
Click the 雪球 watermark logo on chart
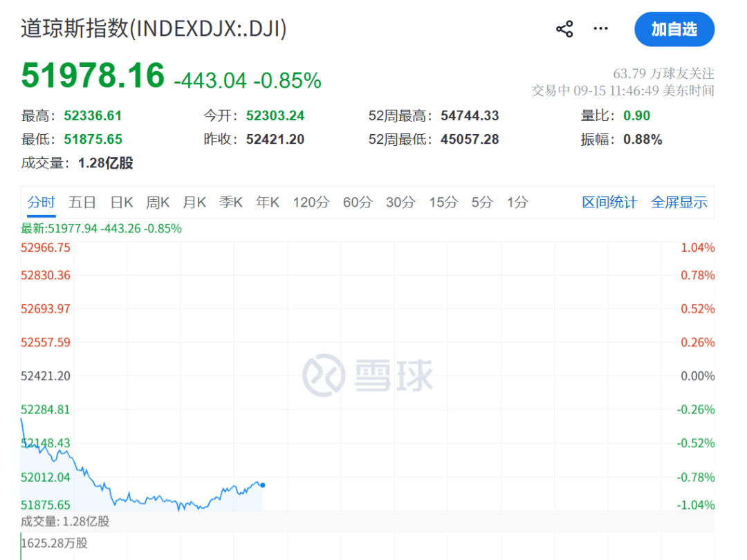[368, 375]
